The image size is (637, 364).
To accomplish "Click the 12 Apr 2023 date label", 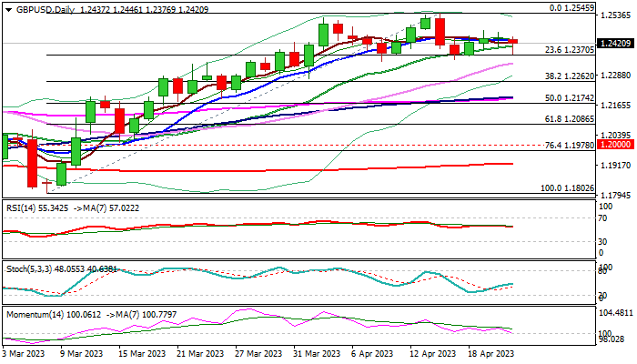I will click(432, 354).
